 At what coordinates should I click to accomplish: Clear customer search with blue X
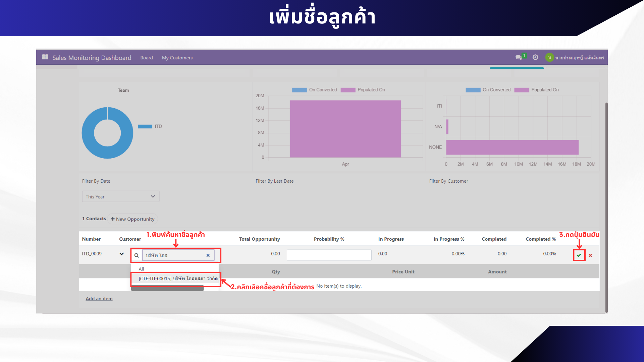208,255
